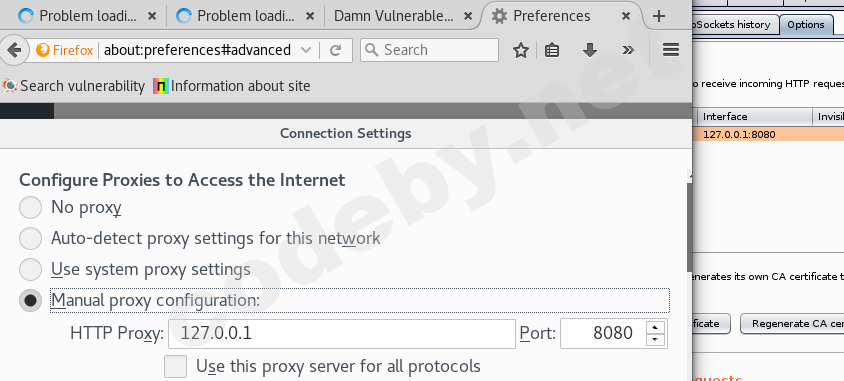Select Auto-detect proxy settings for this network
This screenshot has width=844, height=381.
[x=30, y=238]
